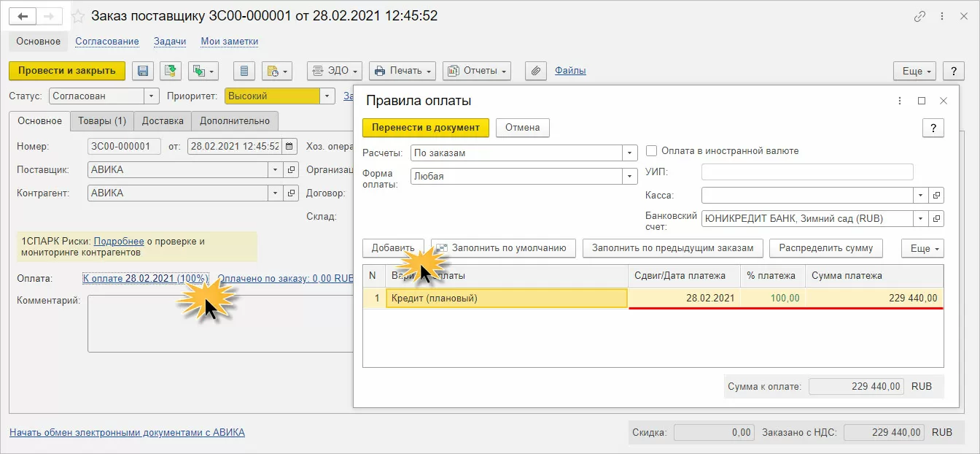The width and height of the screenshot is (980, 454).
Task: Click the document movements report icon
Action: click(244, 71)
